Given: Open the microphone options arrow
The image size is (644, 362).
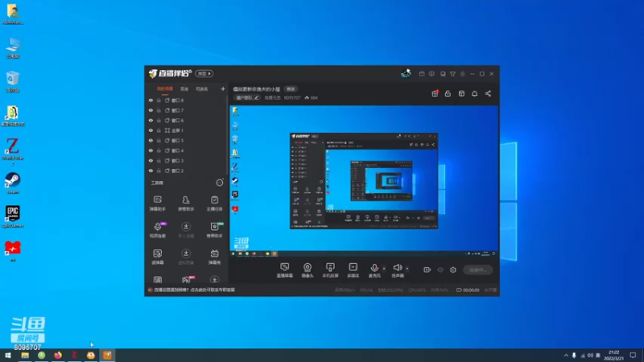Looking at the screenshot, I should tap(384, 269).
